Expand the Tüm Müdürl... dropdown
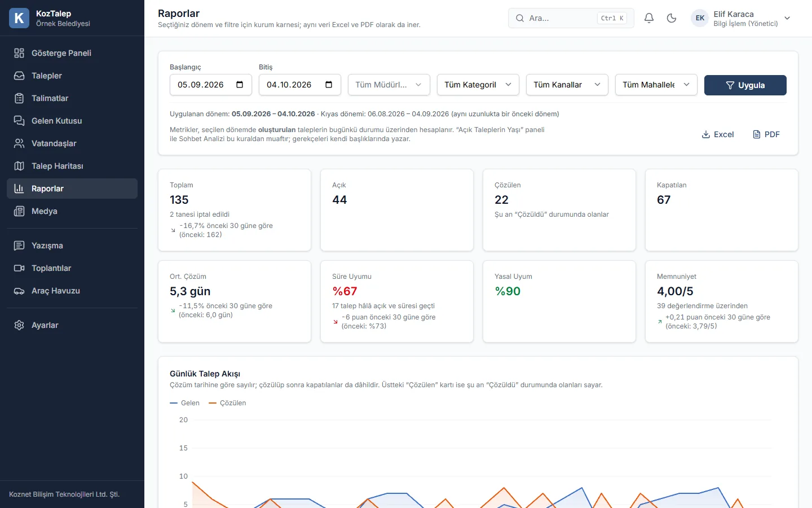 pyautogui.click(x=389, y=85)
